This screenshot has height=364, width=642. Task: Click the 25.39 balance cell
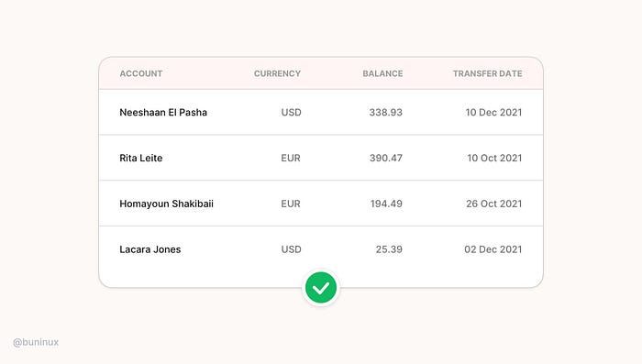(x=389, y=249)
